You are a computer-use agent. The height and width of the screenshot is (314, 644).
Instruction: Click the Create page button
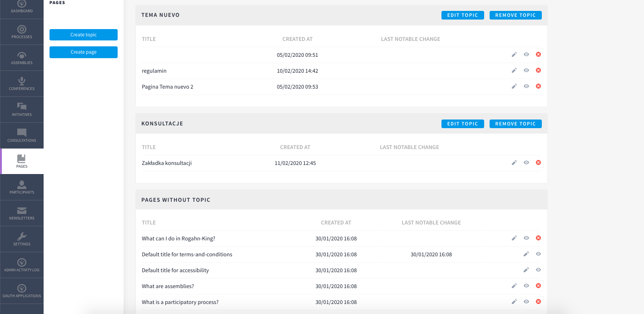tap(84, 52)
